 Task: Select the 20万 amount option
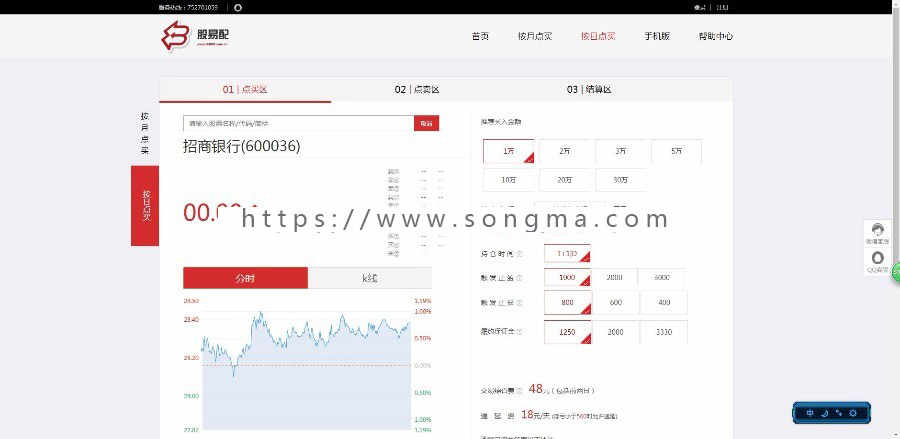point(565,180)
